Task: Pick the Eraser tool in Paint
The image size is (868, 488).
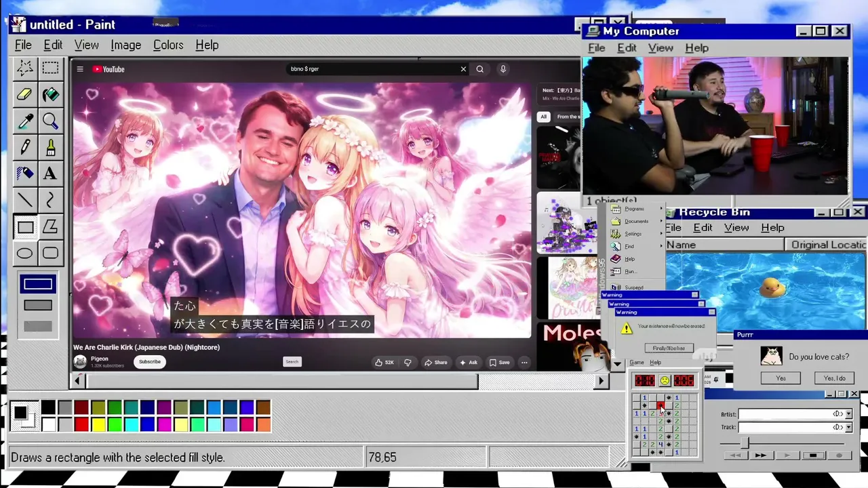Action: tap(25, 94)
